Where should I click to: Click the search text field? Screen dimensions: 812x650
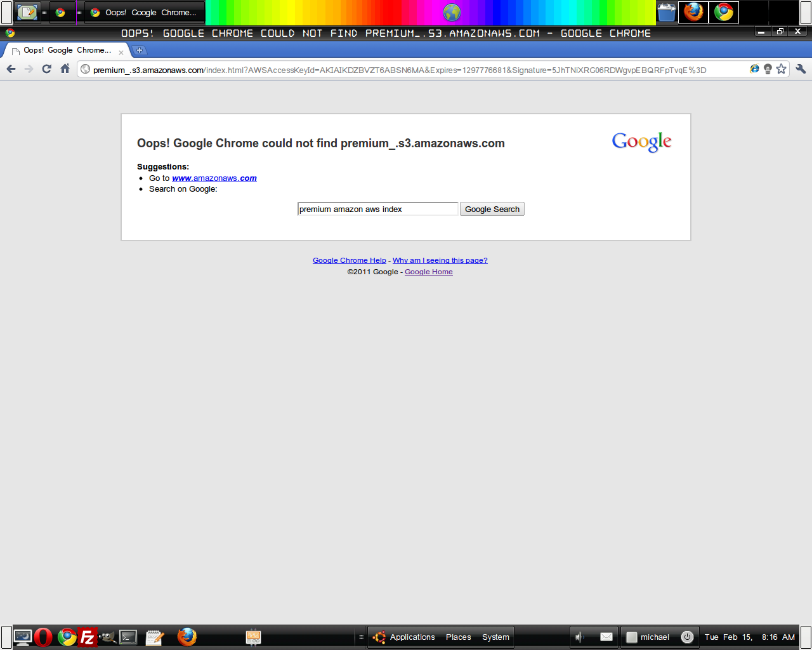[x=377, y=209]
